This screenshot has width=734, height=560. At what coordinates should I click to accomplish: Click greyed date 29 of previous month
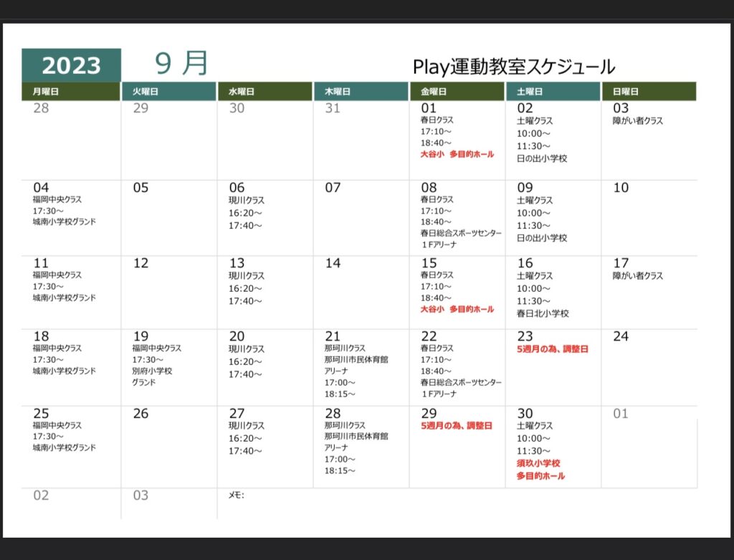140,108
